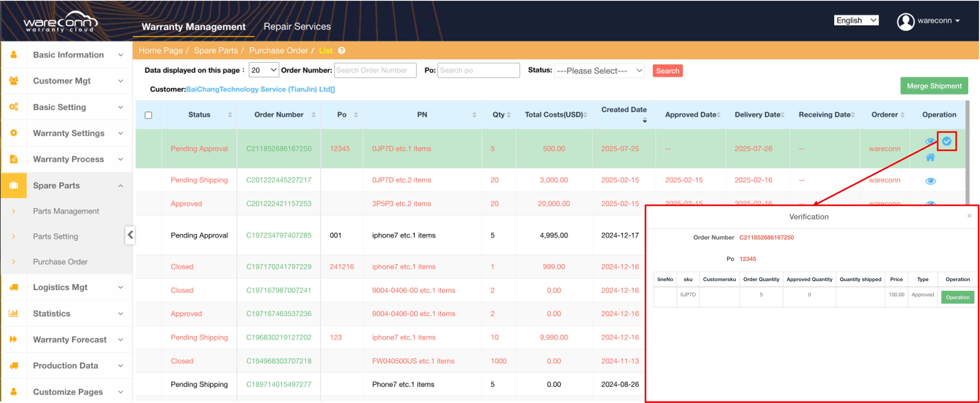Click the Spare Parts briefcase sidebar icon

(x=14, y=185)
